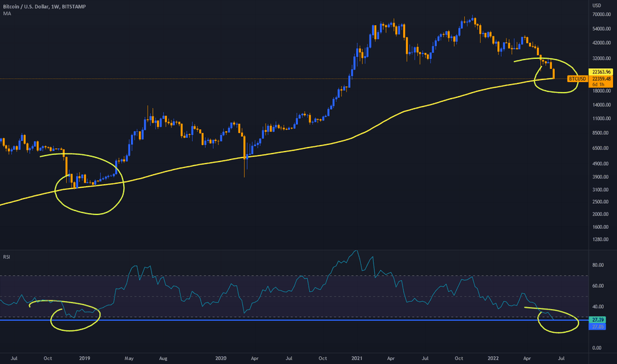Image resolution: width=617 pixels, height=364 pixels.
Task: Click the Aug label on time axis
Action: click(x=164, y=359)
